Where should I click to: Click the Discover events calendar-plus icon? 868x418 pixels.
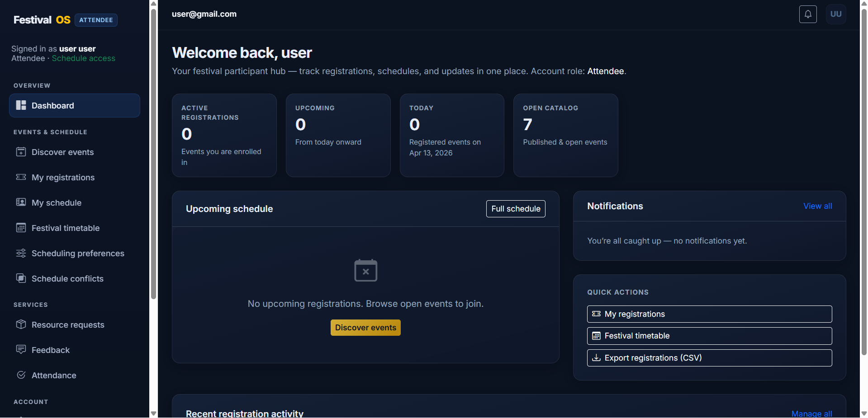(21, 152)
